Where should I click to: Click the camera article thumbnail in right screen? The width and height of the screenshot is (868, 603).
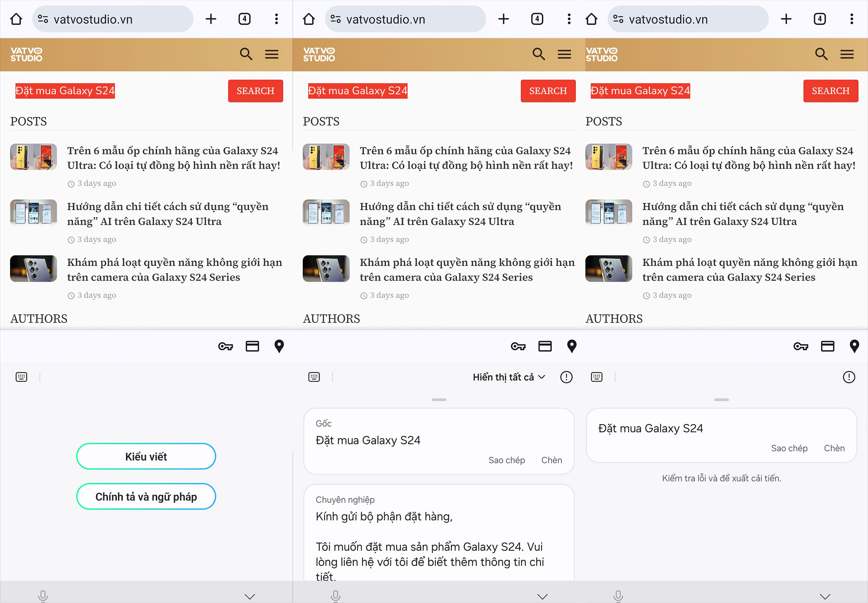609,269
